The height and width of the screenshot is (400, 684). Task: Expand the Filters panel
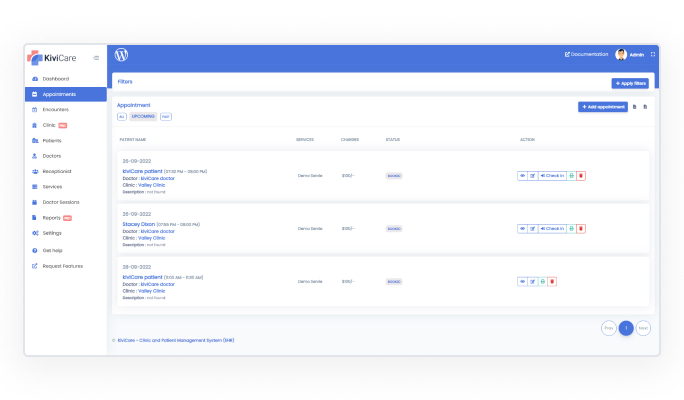pyautogui.click(x=125, y=82)
